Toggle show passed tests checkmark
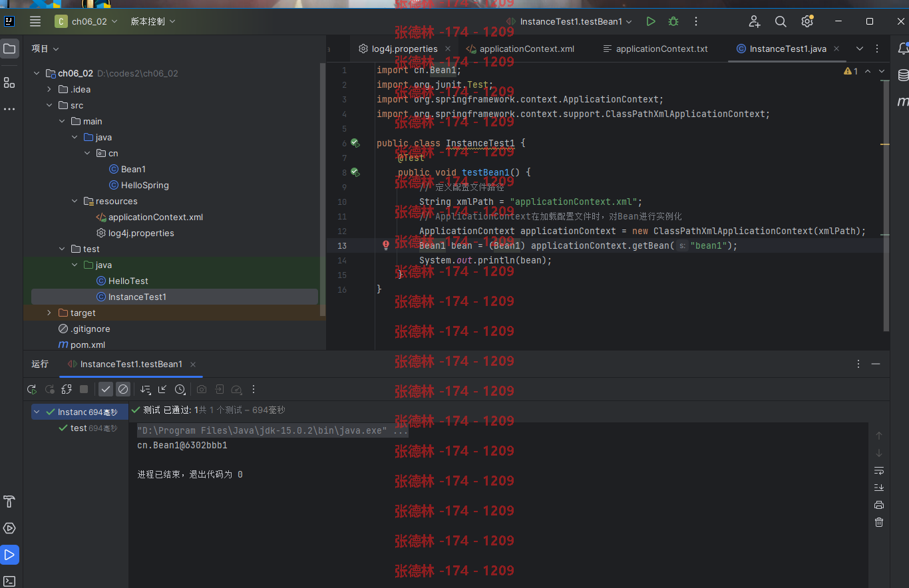 click(106, 389)
